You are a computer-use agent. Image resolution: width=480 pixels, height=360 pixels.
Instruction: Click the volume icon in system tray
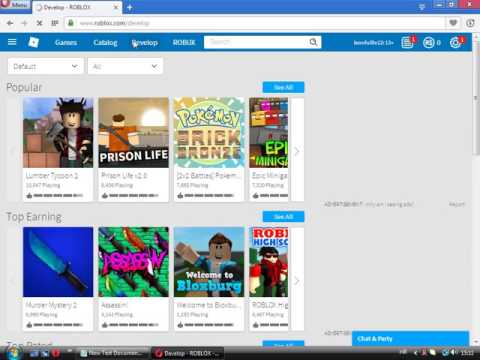point(454,352)
